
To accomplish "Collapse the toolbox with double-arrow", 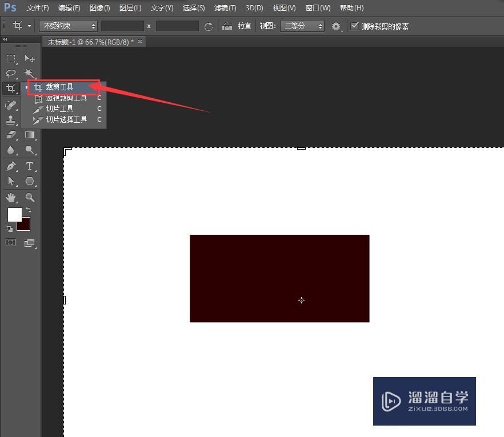I will pos(5,39).
